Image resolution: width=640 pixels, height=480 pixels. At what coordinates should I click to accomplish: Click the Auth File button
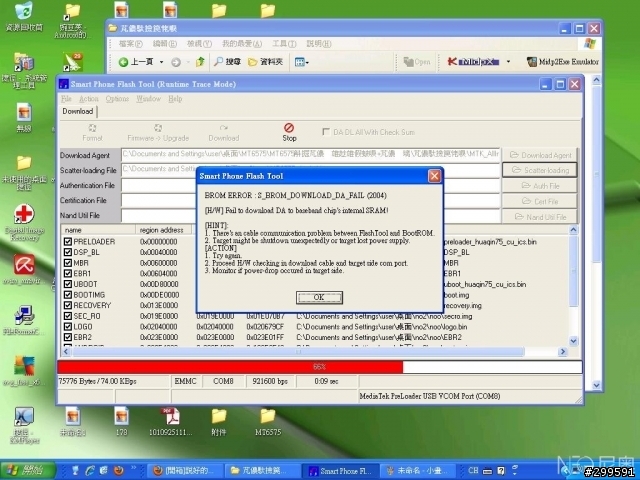[x=540, y=186]
